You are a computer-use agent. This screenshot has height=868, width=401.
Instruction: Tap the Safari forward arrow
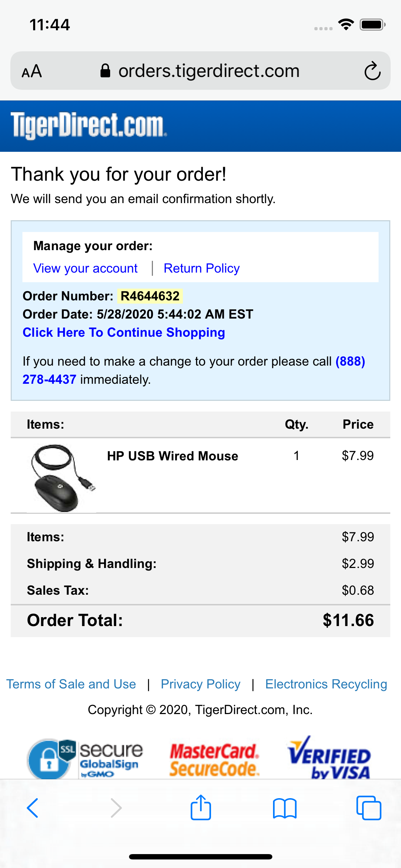pyautogui.click(x=116, y=808)
